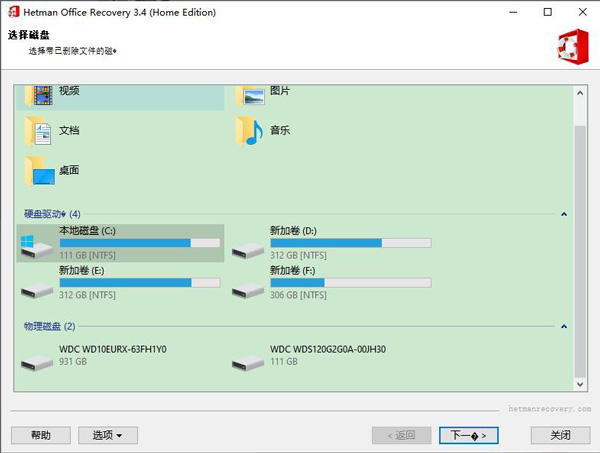Image resolution: width=600 pixels, height=453 pixels.
Task: Click the Hetman app icon in title bar
Action: tap(14, 12)
